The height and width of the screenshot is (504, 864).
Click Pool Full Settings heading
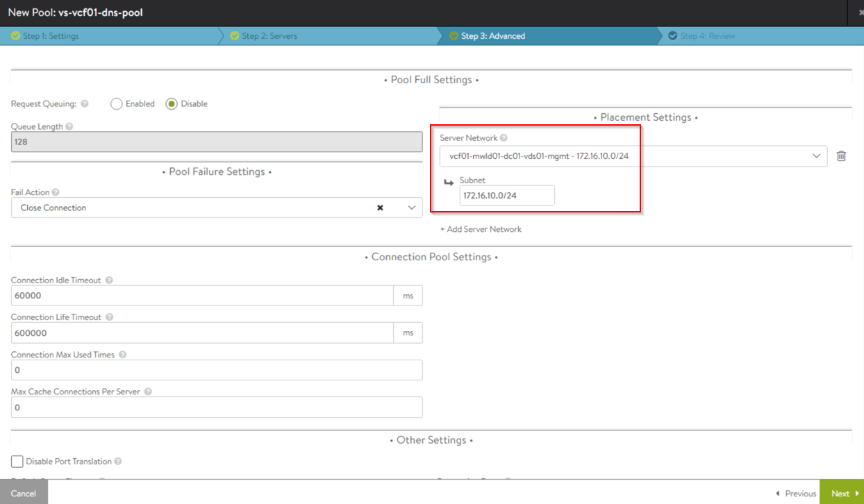click(x=431, y=80)
